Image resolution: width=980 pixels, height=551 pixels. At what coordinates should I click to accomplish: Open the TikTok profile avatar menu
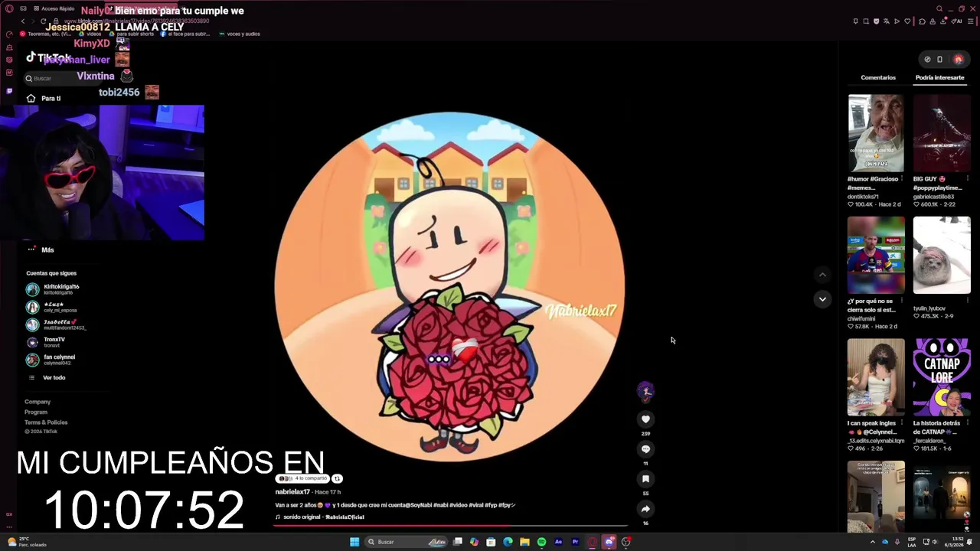[x=959, y=59]
